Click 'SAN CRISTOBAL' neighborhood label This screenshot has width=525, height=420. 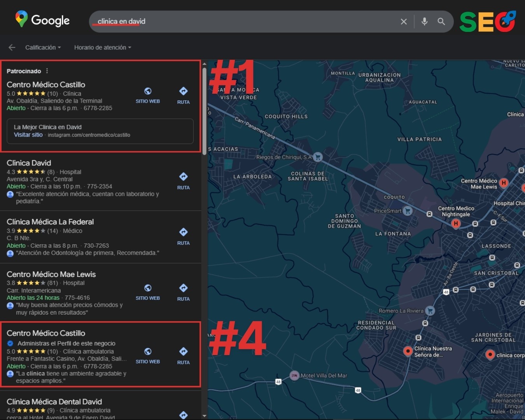[496, 273]
